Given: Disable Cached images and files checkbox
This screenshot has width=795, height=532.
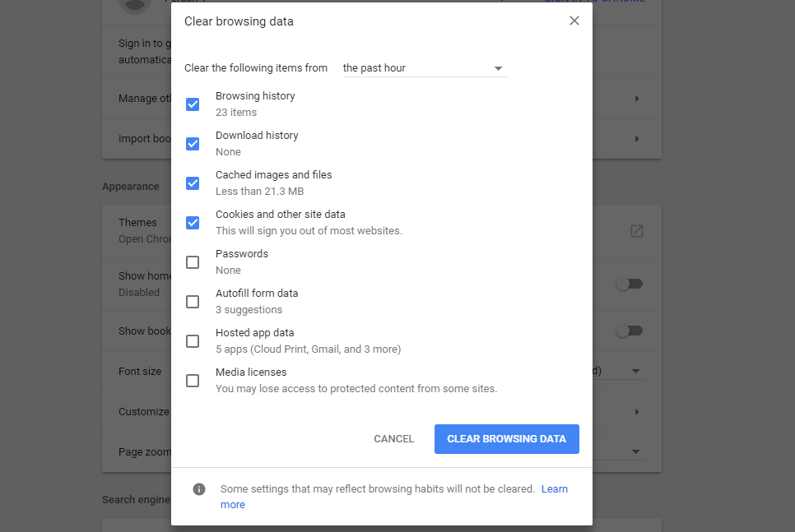Looking at the screenshot, I should pyautogui.click(x=193, y=183).
